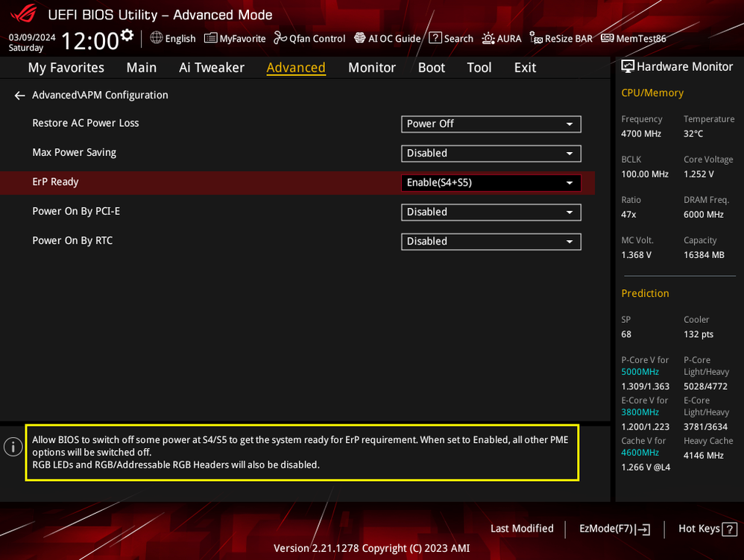
Task: Open the Search tool in toolbar
Action: pyautogui.click(x=451, y=38)
